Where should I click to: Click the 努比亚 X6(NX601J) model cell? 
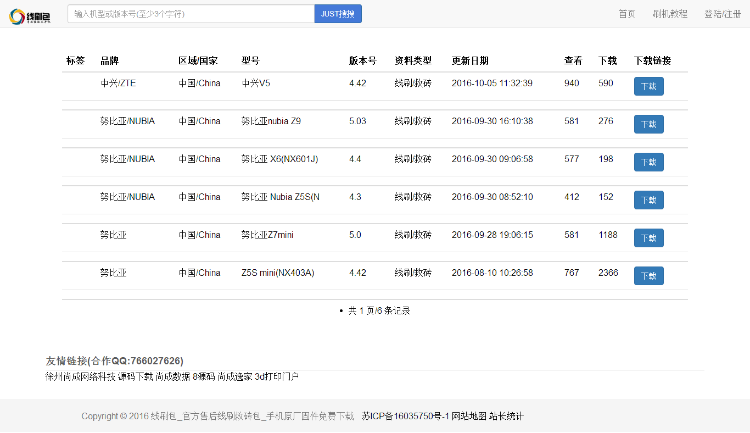coord(280,159)
